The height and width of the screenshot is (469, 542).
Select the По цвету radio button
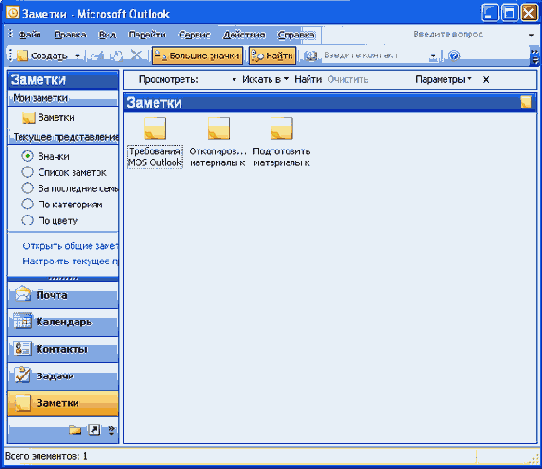click(27, 220)
